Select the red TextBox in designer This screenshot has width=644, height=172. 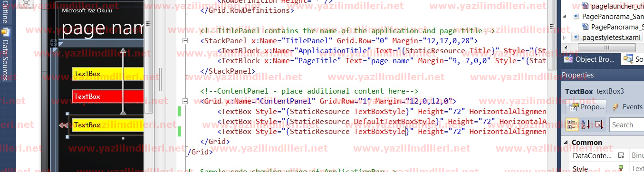click(108, 96)
